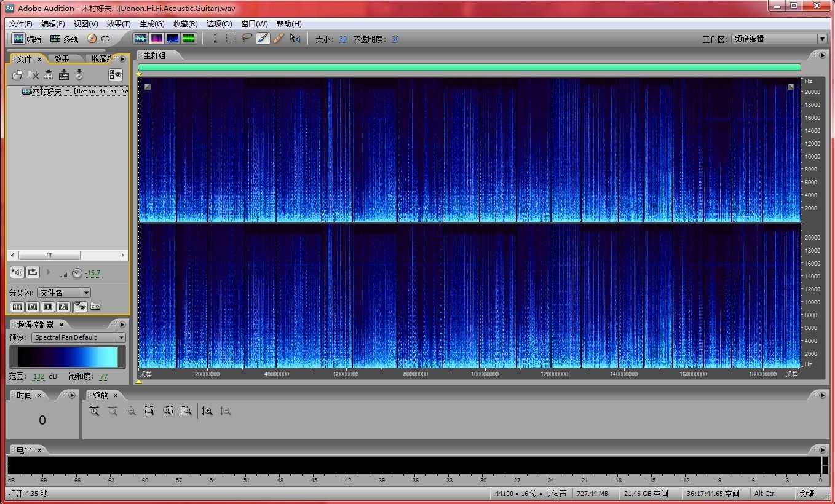The width and height of the screenshot is (835, 504).
Task: Open the 帮助(H) menu
Action: [x=289, y=24]
